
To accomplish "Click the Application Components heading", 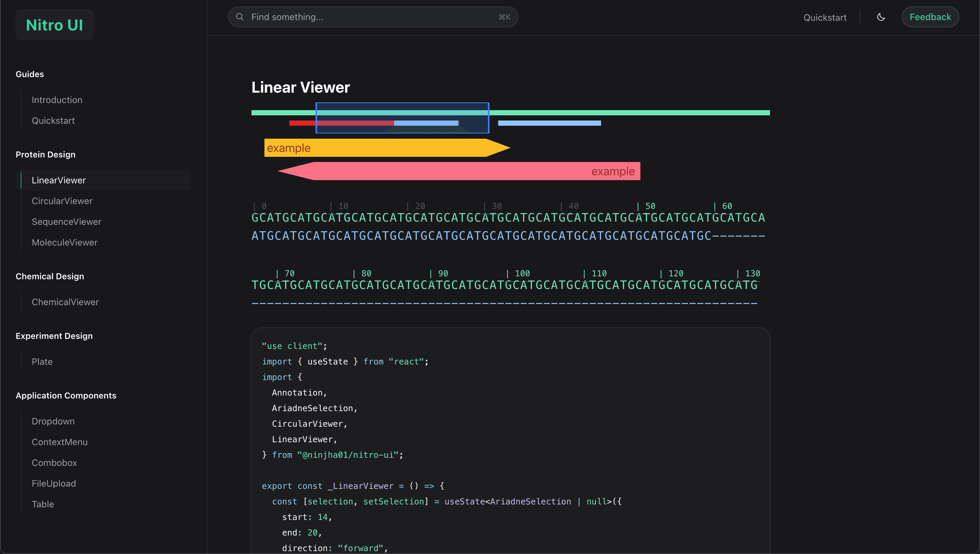I will pyautogui.click(x=66, y=395).
